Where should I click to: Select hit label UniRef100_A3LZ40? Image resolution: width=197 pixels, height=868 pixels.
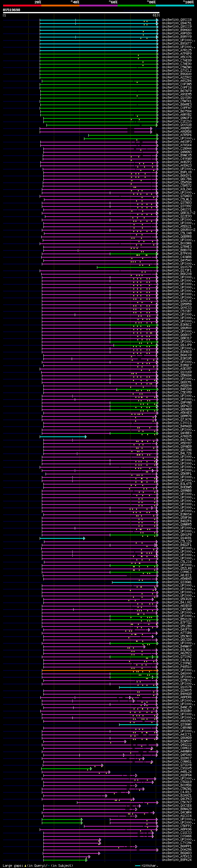tap(177, 189)
